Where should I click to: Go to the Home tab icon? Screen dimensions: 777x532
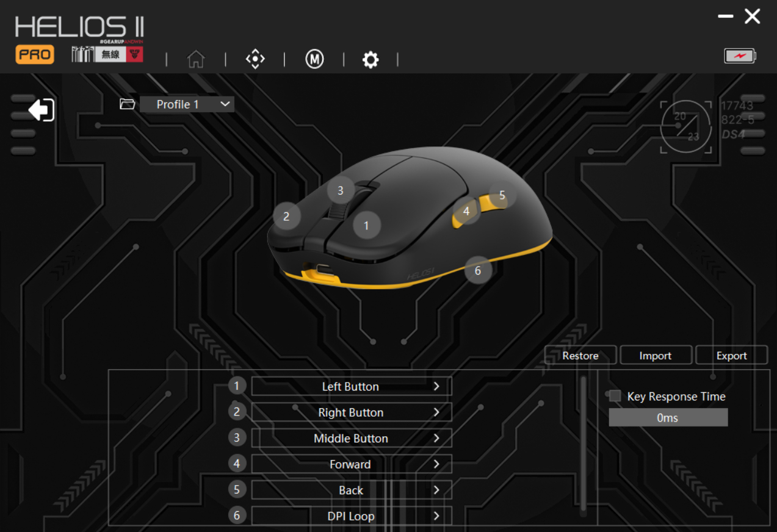[x=196, y=59]
